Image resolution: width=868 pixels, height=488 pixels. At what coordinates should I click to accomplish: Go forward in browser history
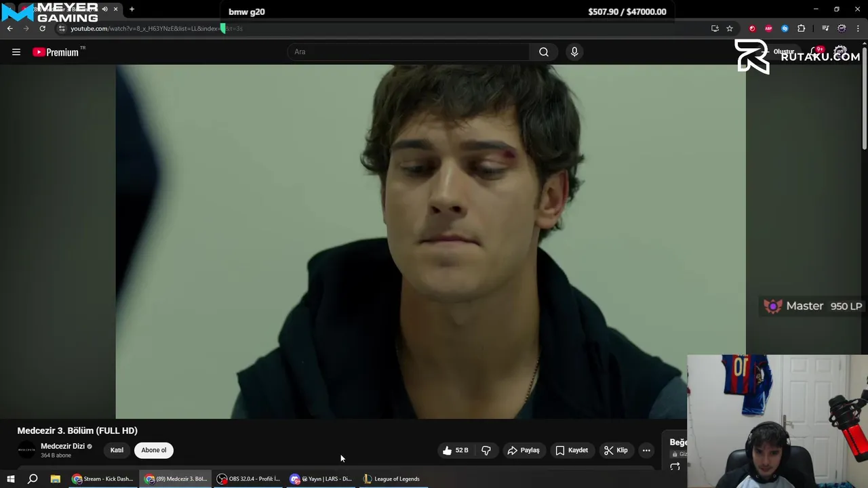click(26, 28)
